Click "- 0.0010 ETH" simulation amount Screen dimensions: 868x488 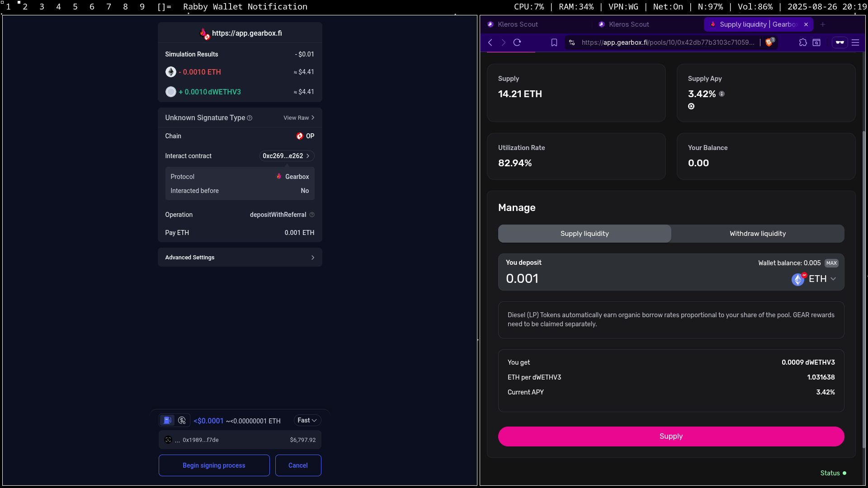pyautogui.click(x=200, y=72)
